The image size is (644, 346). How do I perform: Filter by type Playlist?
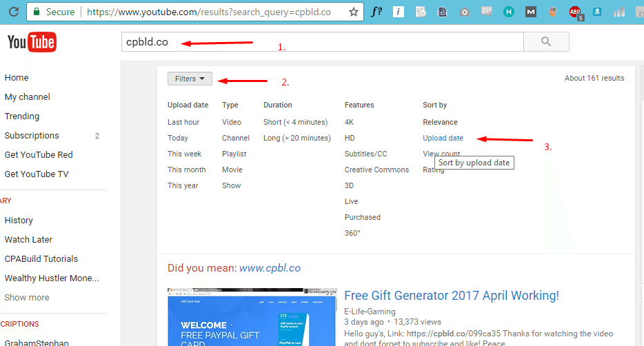point(234,154)
